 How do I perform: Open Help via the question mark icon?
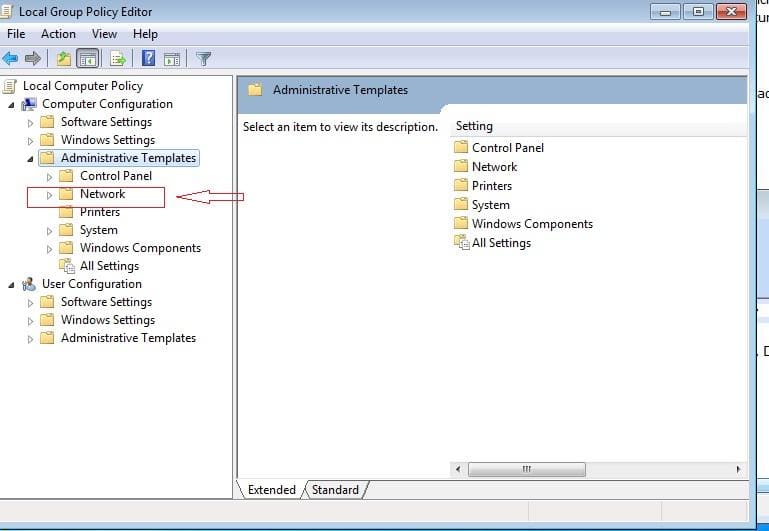(x=148, y=58)
